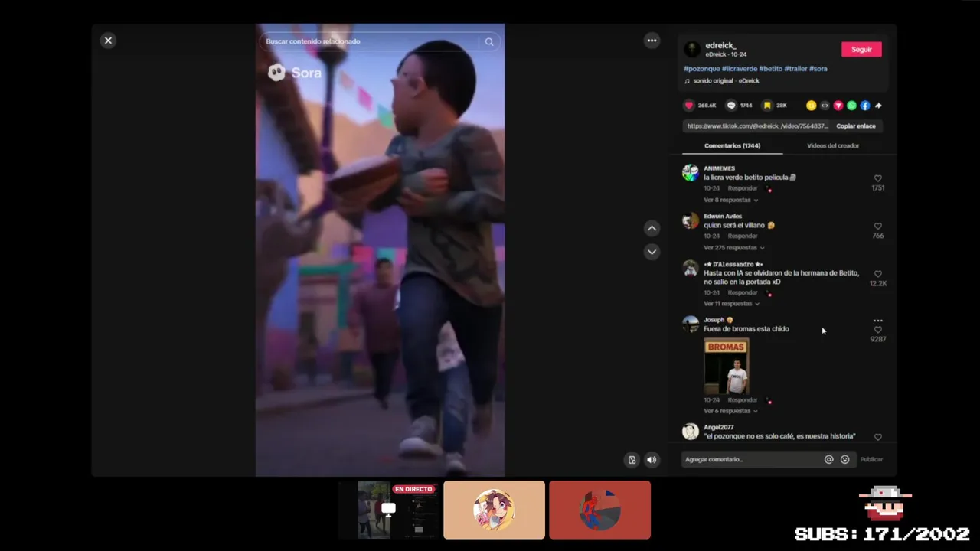Viewport: 980px width, 551px height.
Task: Click D'Alessandro commenter avatar
Action: coord(691,269)
